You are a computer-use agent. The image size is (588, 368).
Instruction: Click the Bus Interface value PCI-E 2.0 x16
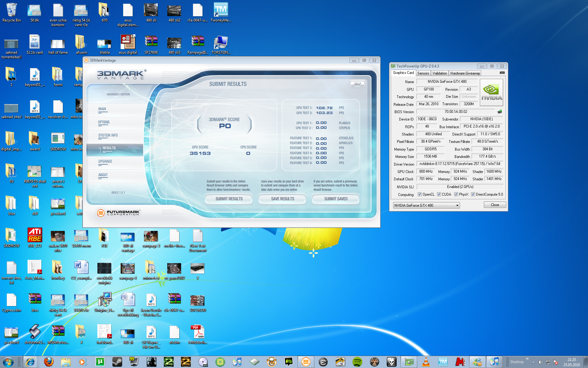pyautogui.click(x=481, y=126)
